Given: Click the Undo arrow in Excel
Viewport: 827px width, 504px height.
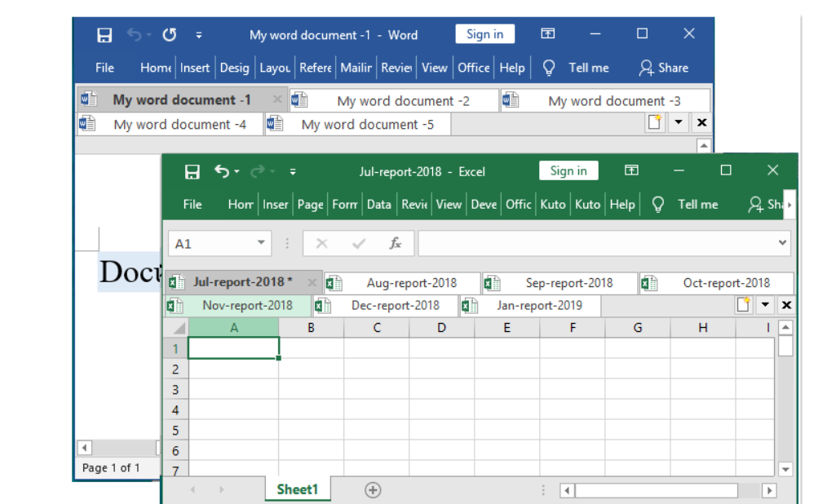Looking at the screenshot, I should tap(222, 171).
